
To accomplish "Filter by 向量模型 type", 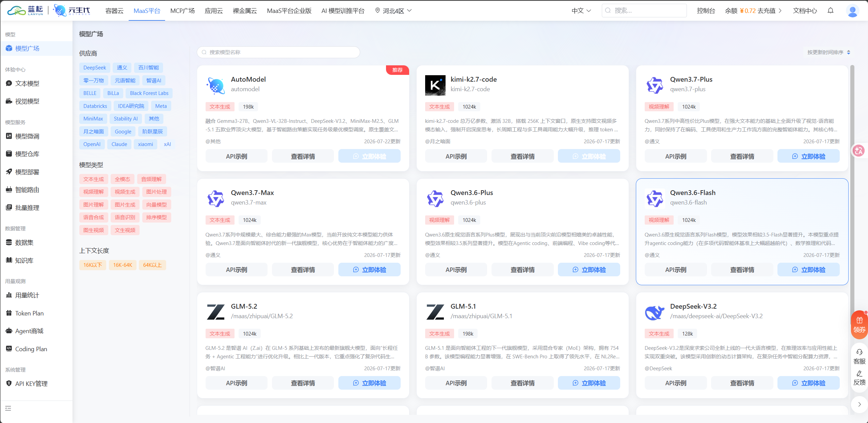I will [157, 205].
